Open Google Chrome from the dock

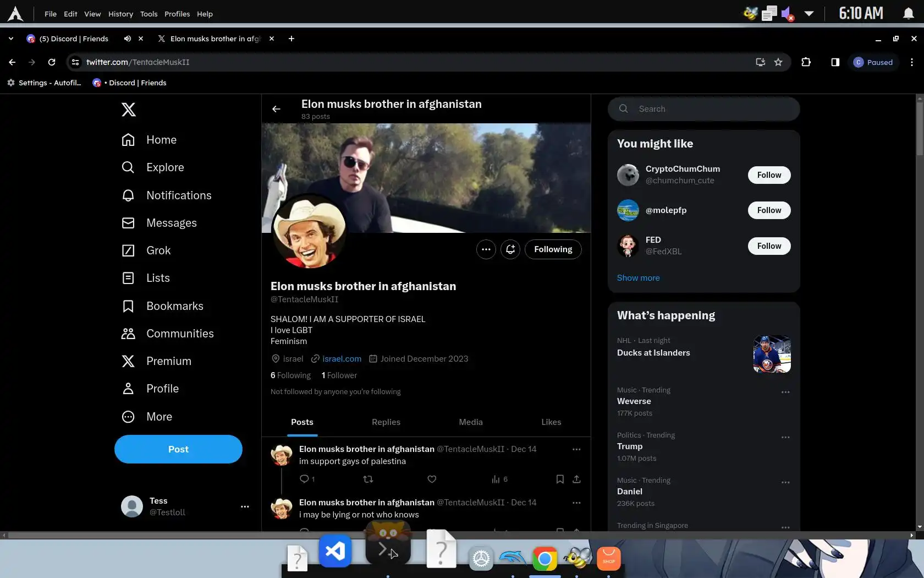pyautogui.click(x=545, y=559)
